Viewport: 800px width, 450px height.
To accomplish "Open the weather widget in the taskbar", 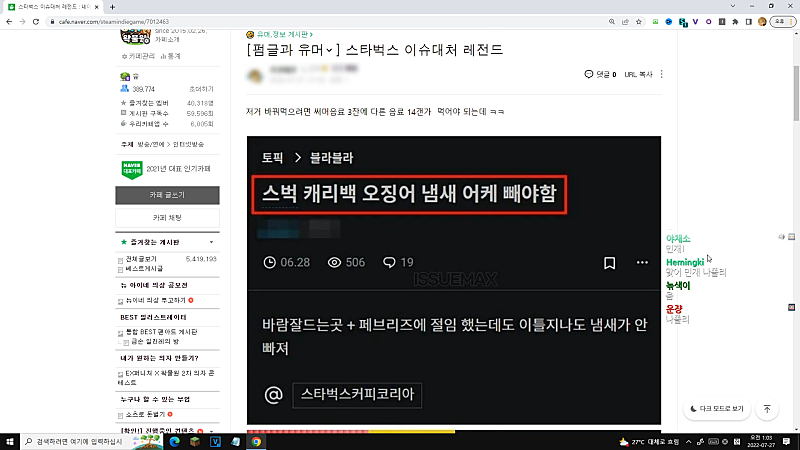I will pos(649,442).
